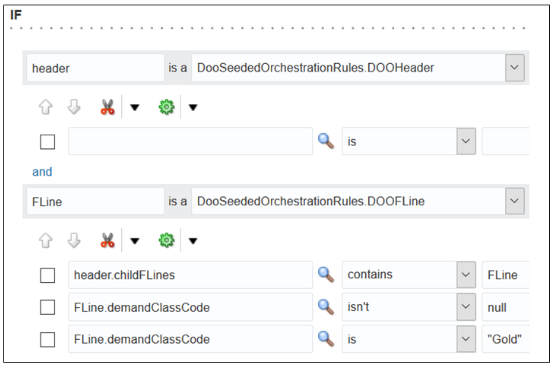Image resolution: width=554 pixels, height=365 pixels.
Task: Open the search magnifier beside header.childFLines
Action: pos(326,275)
